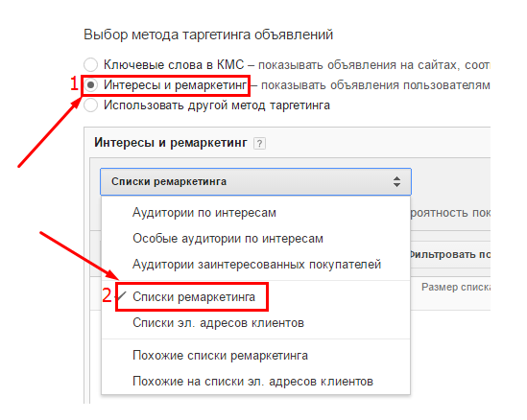The height and width of the screenshot is (420, 527).
Task: Click the bold Интересы и ремаркетинг panel heading
Action: pyautogui.click(x=171, y=143)
